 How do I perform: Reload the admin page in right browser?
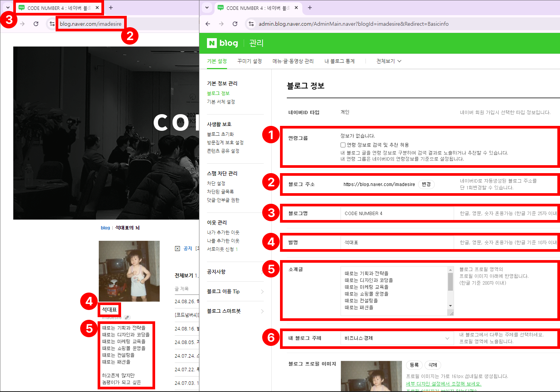click(x=235, y=24)
